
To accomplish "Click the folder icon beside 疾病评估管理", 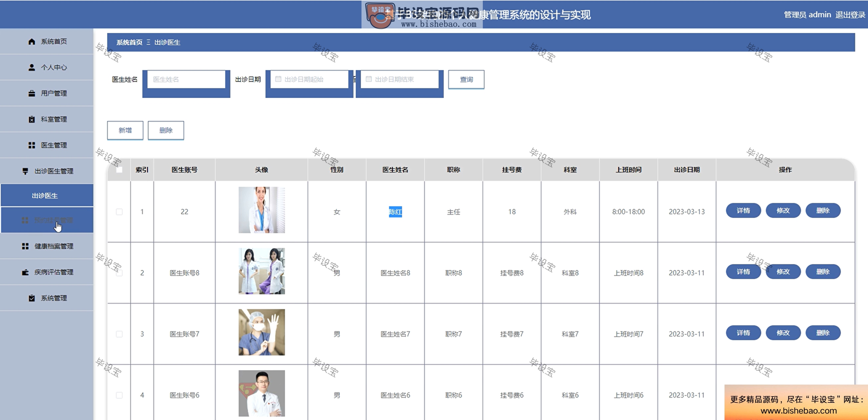I will 25,272.
